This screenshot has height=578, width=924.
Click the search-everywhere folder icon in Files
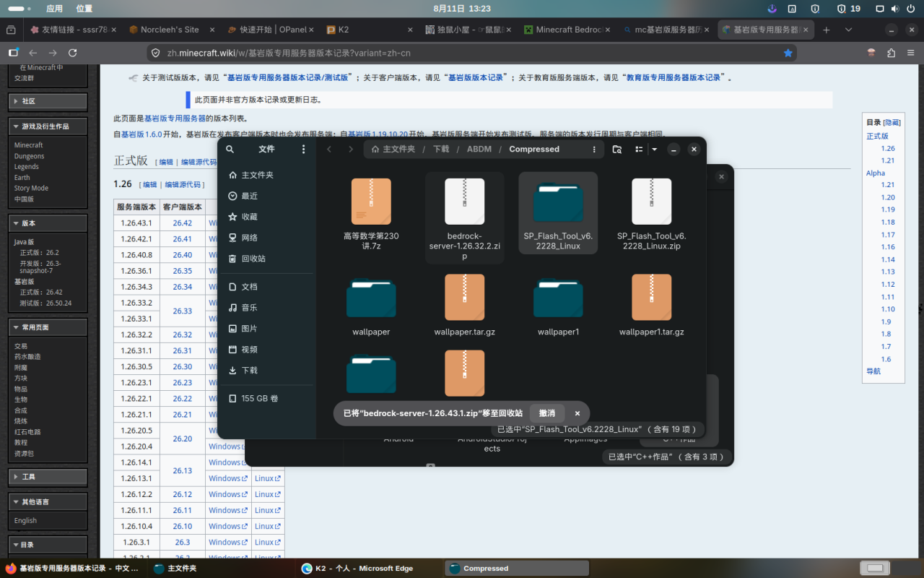[x=617, y=150]
